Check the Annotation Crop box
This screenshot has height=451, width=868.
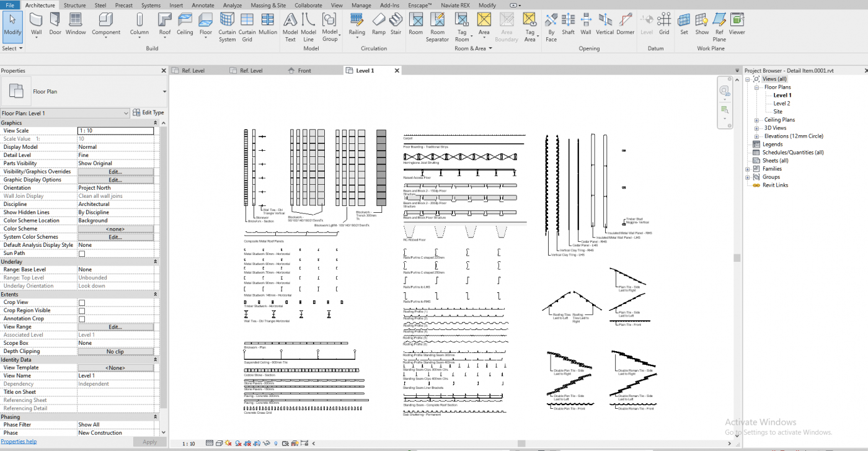pos(81,319)
